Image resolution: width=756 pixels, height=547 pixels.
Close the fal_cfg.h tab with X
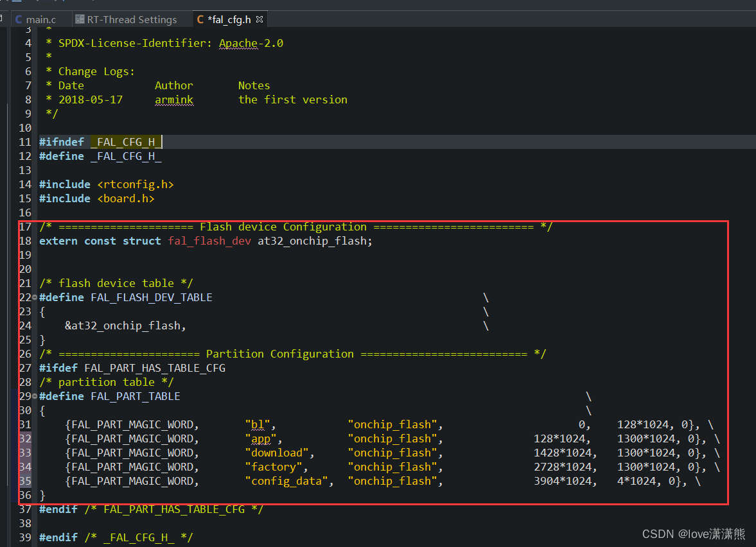(259, 19)
